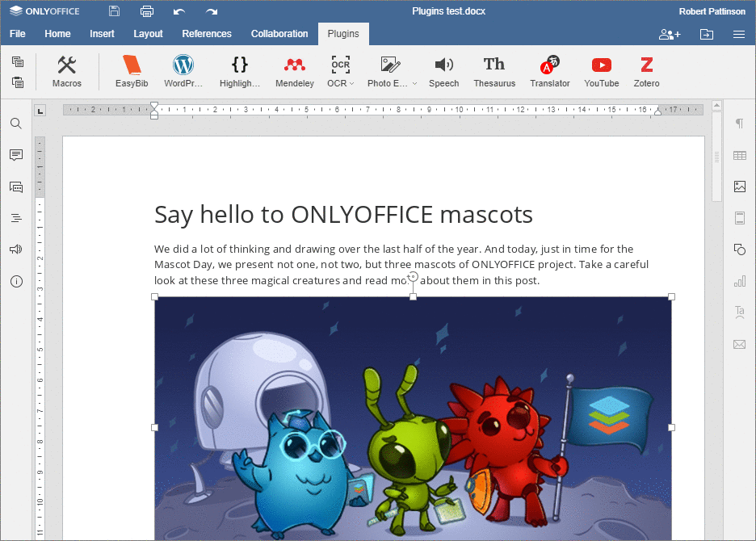
Task: Launch the Translator plugin
Action: coord(550,71)
